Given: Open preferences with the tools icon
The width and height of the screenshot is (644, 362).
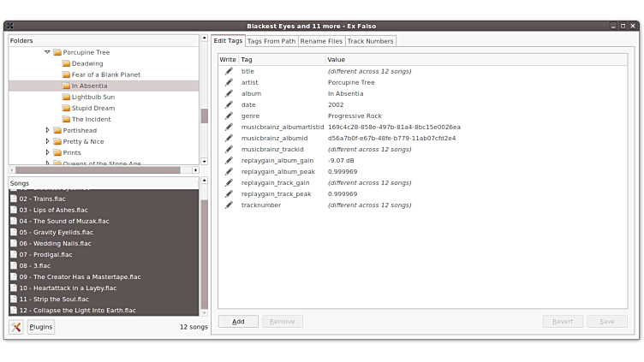Looking at the screenshot, I should (x=16, y=327).
